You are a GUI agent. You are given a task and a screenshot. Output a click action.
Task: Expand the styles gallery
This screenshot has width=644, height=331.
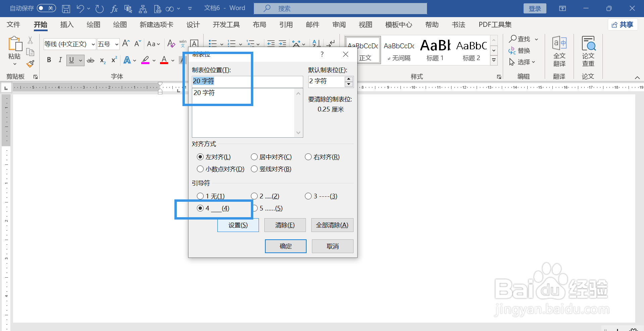click(494, 60)
